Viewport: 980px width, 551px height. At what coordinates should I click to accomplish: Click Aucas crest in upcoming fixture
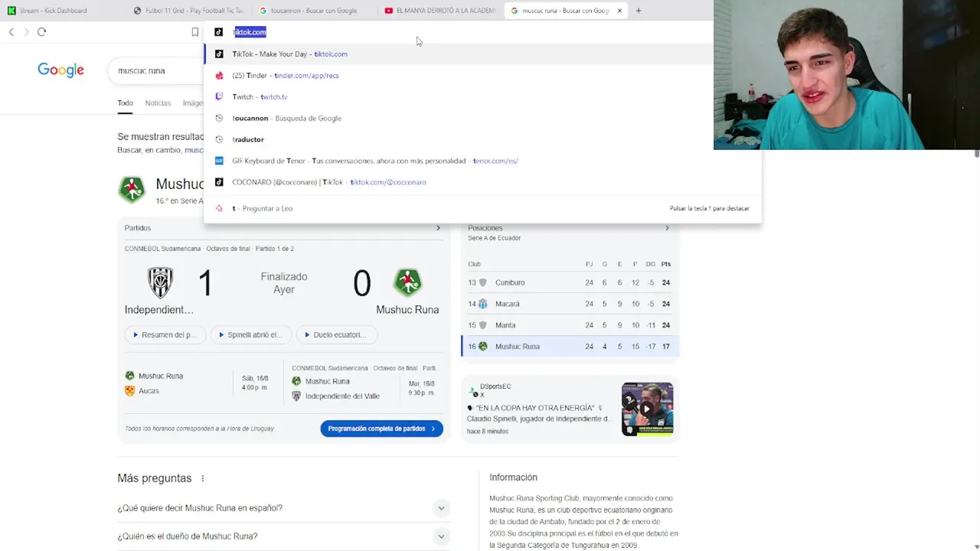[129, 390]
